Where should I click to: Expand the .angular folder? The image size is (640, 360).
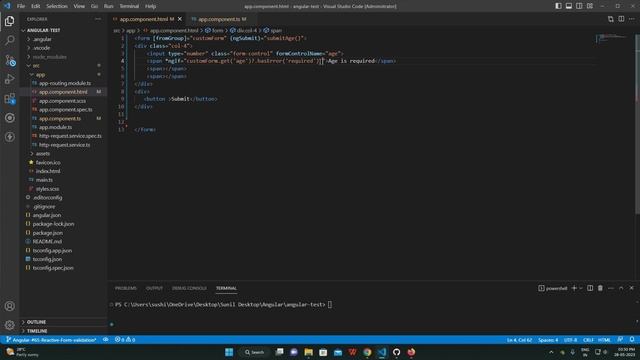42,39
